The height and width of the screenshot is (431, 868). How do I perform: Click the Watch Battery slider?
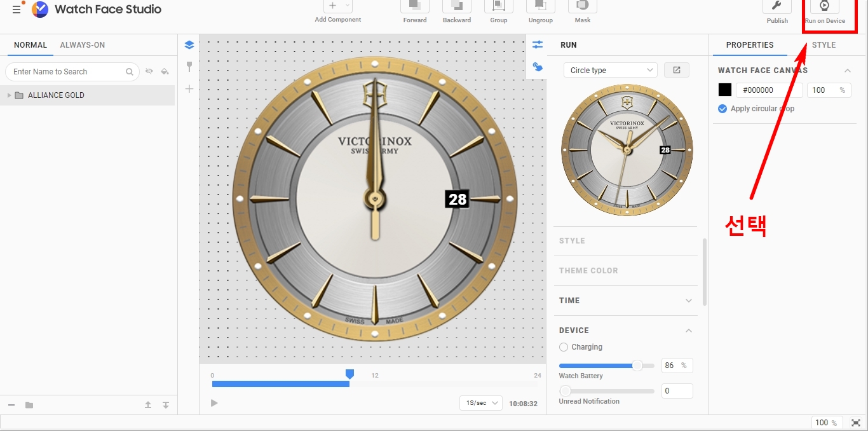tap(606, 366)
